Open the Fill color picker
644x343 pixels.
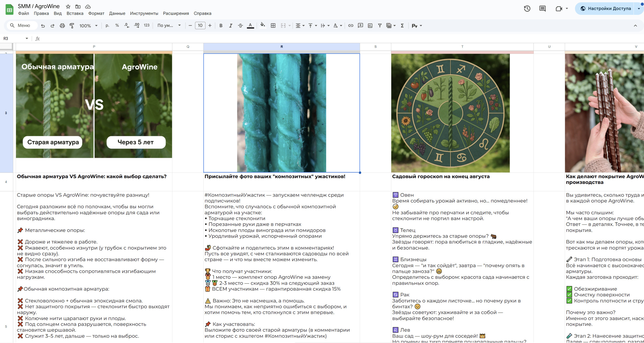tap(262, 25)
